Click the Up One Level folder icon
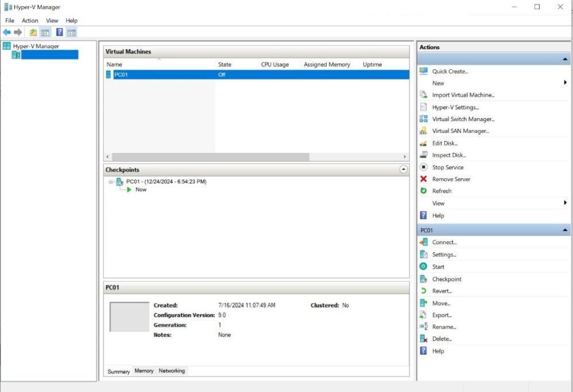This screenshot has width=573, height=392. click(x=33, y=32)
